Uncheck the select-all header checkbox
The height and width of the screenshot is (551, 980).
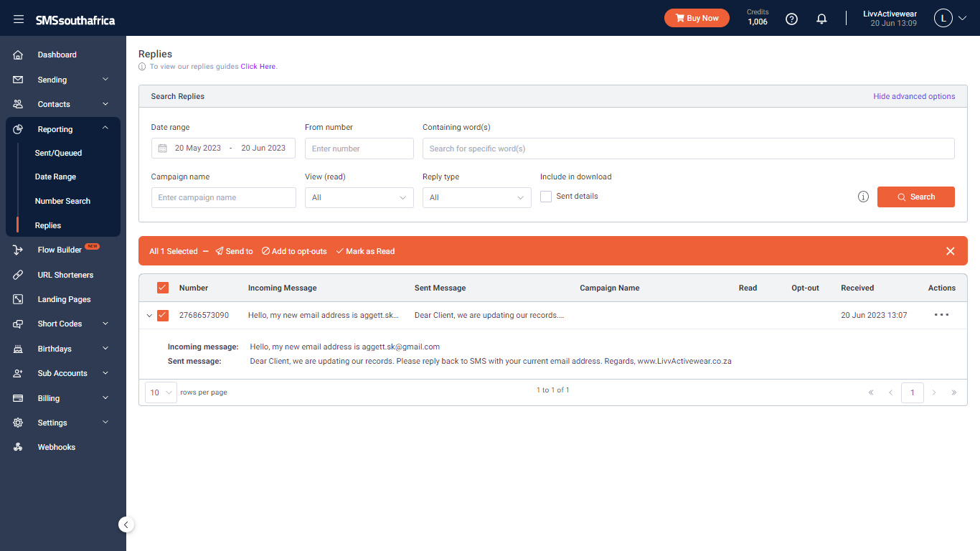[x=163, y=288]
